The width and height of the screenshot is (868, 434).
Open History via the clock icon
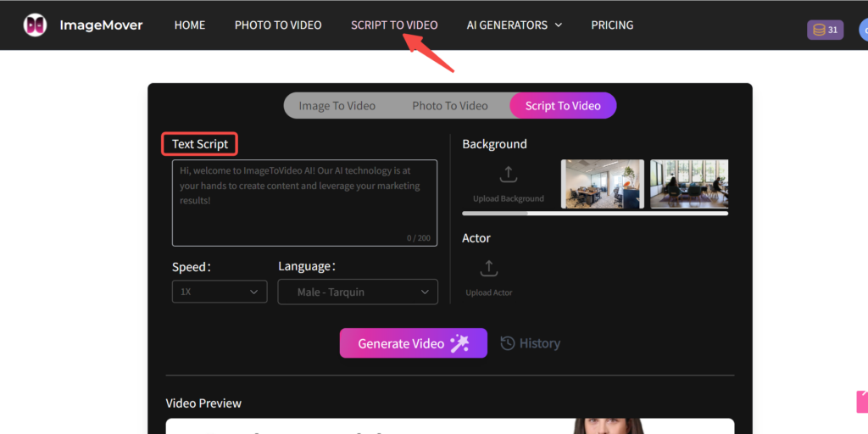click(x=508, y=343)
